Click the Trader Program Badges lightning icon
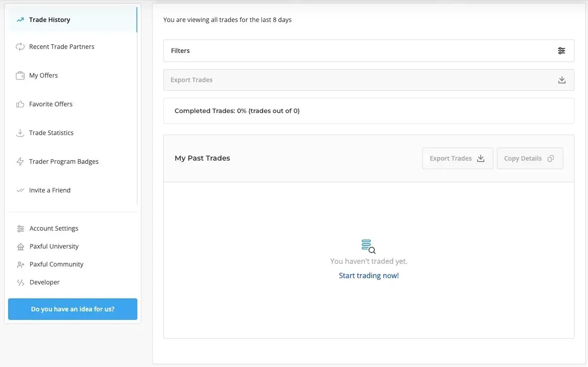Screen dimensions: 588x367 (20, 161)
